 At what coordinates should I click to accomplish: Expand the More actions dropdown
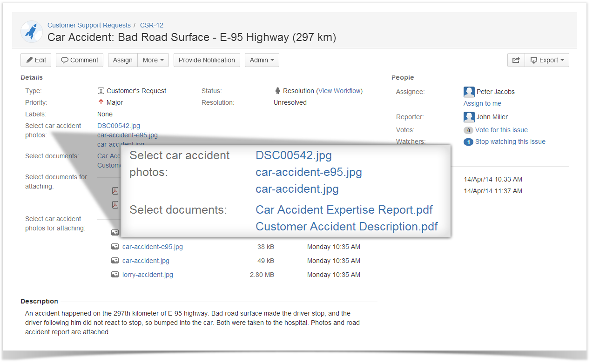coord(153,60)
